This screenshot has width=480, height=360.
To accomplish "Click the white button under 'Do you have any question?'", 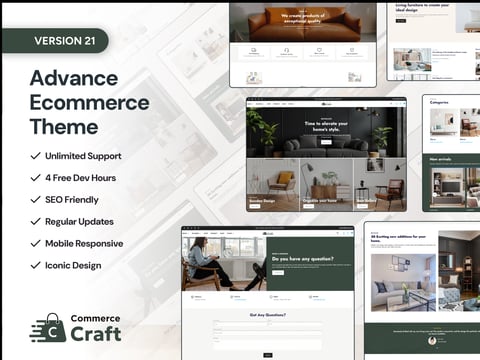I will coord(278,273).
